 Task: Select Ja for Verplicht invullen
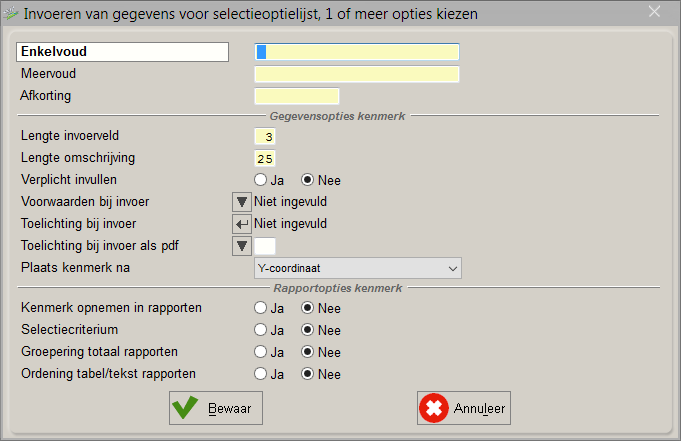tap(261, 180)
